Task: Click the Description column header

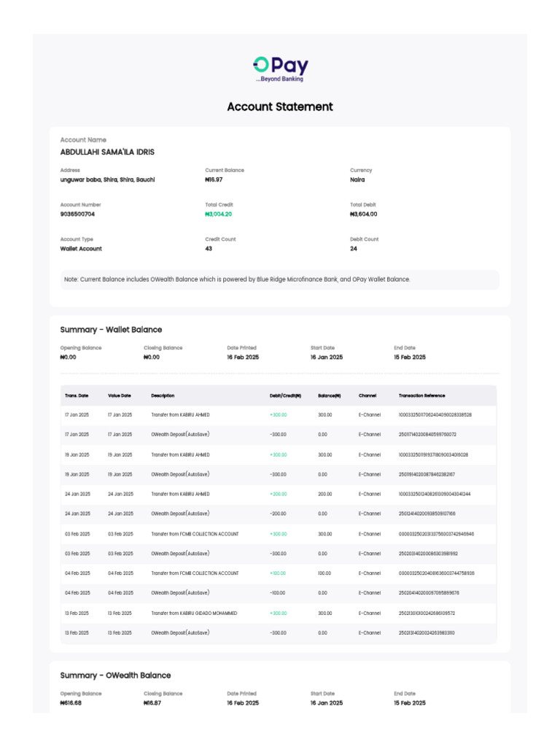Action: [163, 395]
